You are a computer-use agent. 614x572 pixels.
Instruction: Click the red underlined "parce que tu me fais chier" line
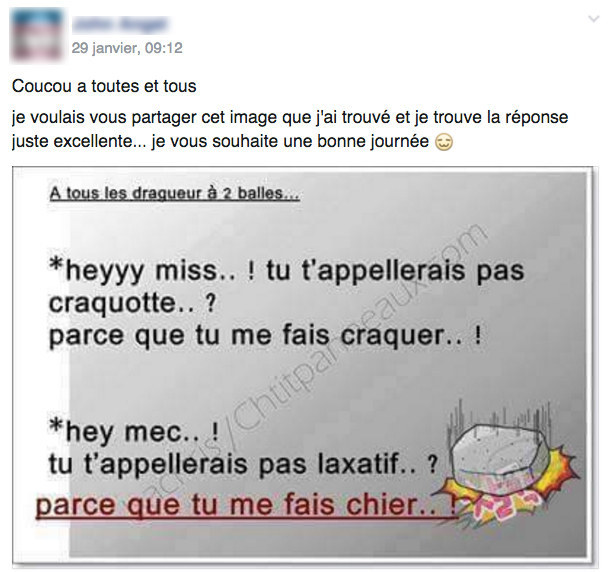tap(246, 505)
